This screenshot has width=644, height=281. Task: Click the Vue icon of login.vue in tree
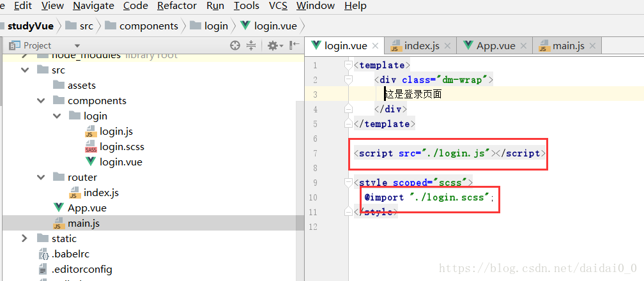coord(91,162)
